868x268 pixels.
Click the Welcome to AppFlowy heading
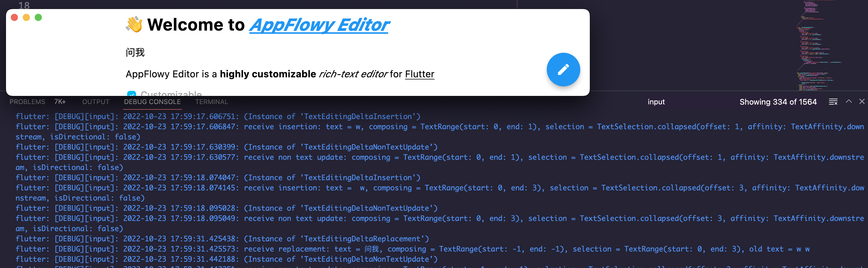pyautogui.click(x=195, y=24)
